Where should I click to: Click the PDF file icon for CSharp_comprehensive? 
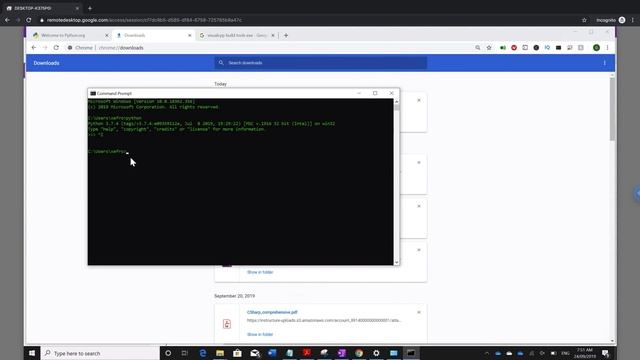pyautogui.click(x=227, y=324)
